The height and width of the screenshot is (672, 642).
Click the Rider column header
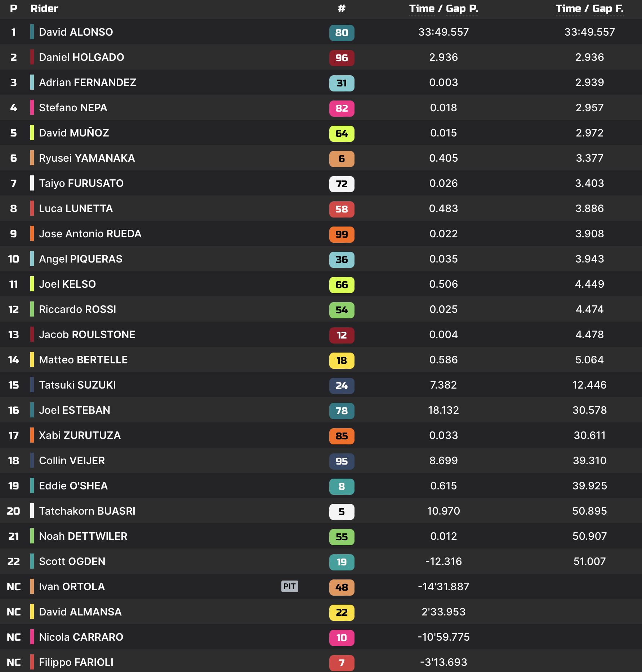point(44,9)
